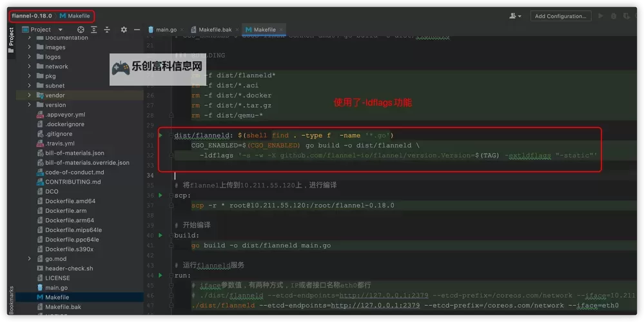Expand the go.mod node chevron
Screen dimensions: 644x322
29,259
